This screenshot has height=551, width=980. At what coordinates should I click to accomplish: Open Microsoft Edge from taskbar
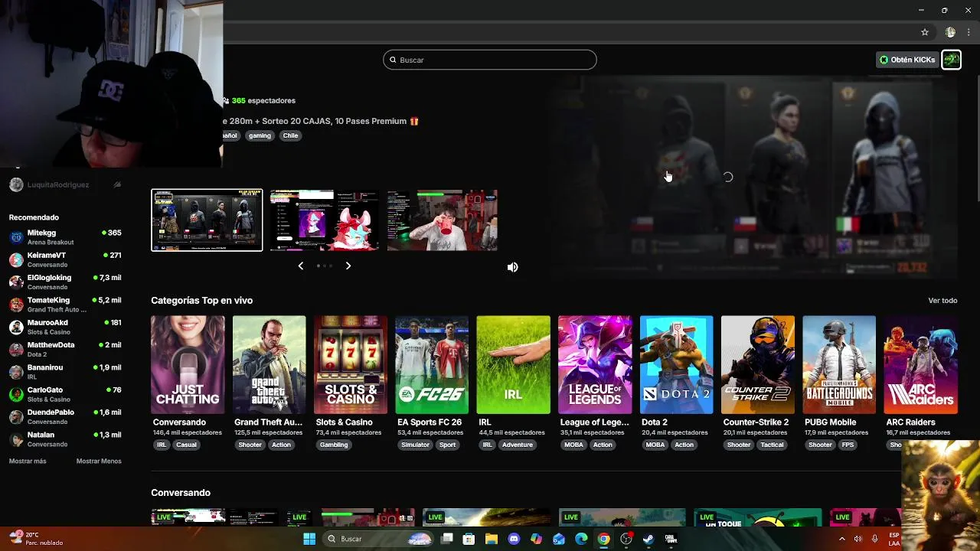(581, 539)
